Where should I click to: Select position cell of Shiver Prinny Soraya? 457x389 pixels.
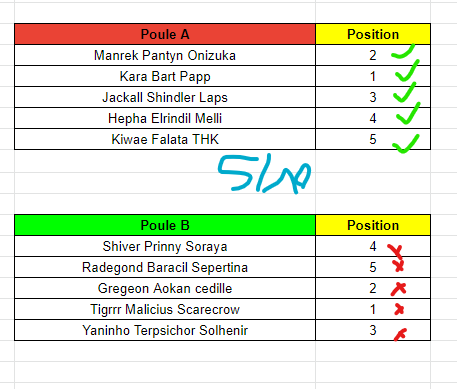tap(373, 246)
